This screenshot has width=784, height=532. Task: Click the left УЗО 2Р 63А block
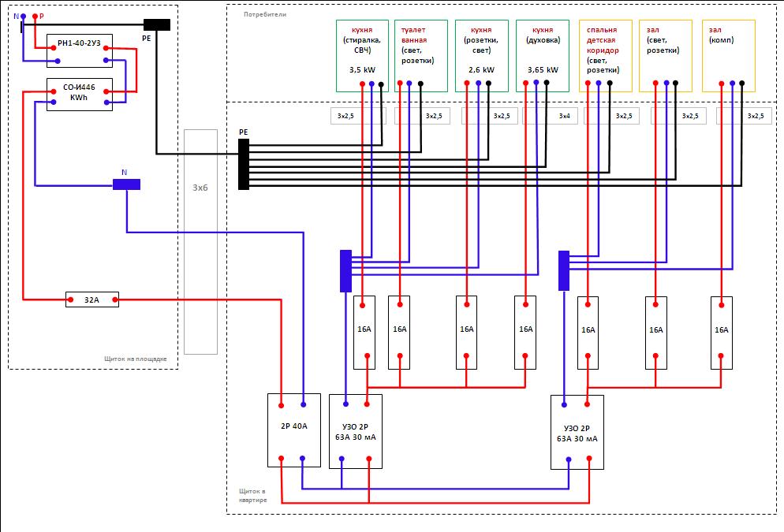pyautogui.click(x=356, y=432)
